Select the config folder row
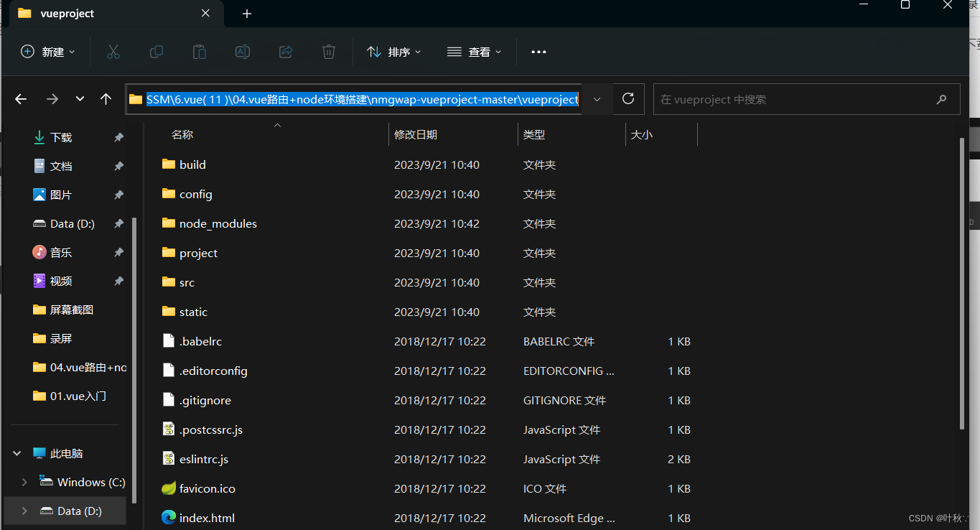 431,194
